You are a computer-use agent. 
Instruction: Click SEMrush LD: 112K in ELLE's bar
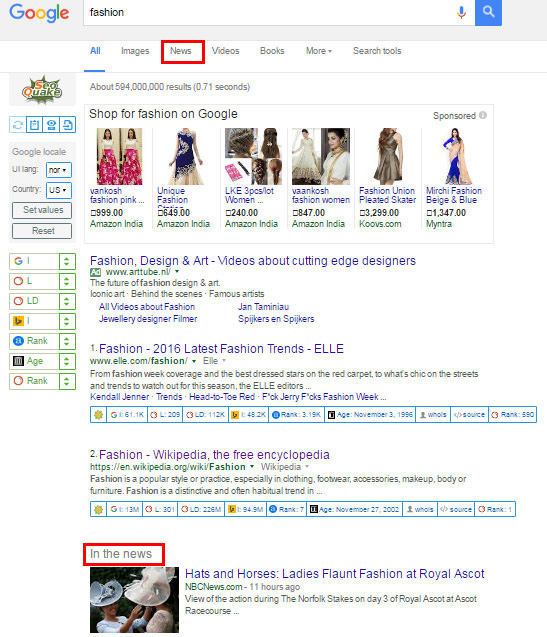pyautogui.click(x=205, y=415)
